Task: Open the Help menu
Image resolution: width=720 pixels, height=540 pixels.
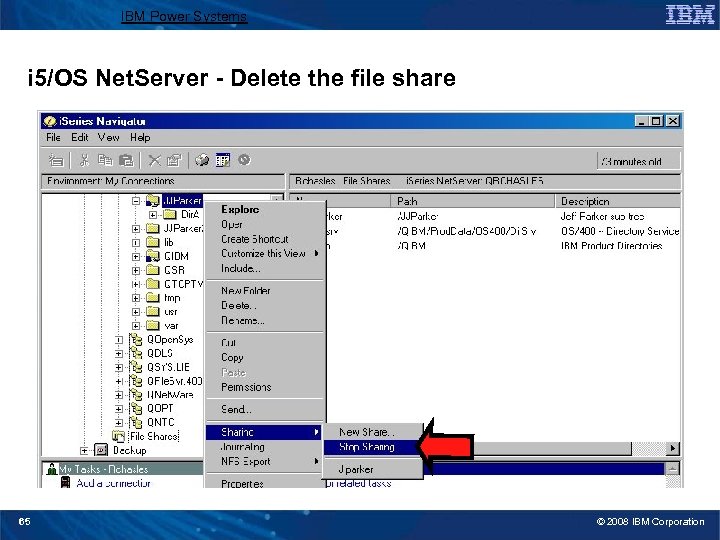Action: [x=140, y=137]
